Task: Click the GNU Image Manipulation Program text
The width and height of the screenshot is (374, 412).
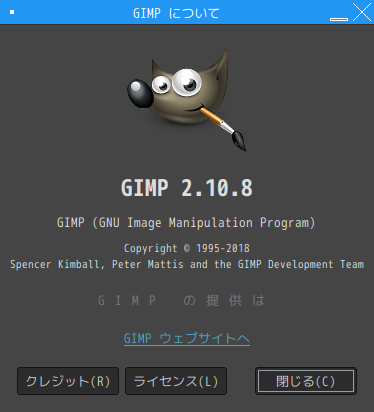Action: pyautogui.click(x=186, y=223)
